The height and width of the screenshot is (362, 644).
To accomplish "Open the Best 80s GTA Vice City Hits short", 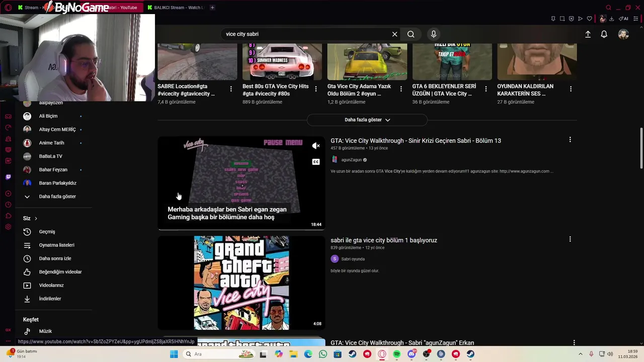I will [282, 61].
